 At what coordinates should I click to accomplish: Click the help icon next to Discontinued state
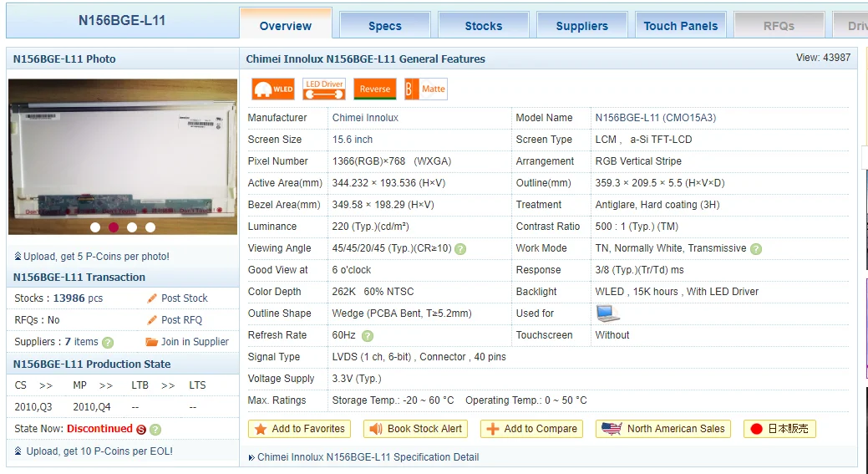click(x=155, y=429)
